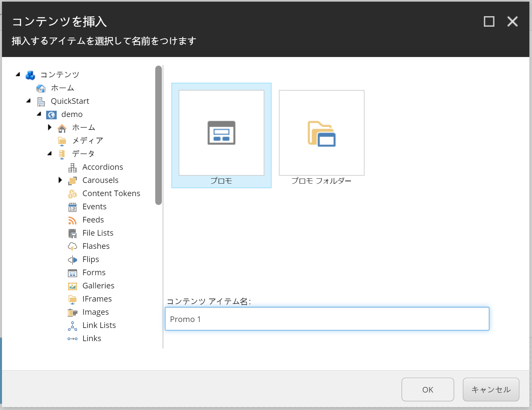Click the Flashes cloud icon

pos(72,247)
